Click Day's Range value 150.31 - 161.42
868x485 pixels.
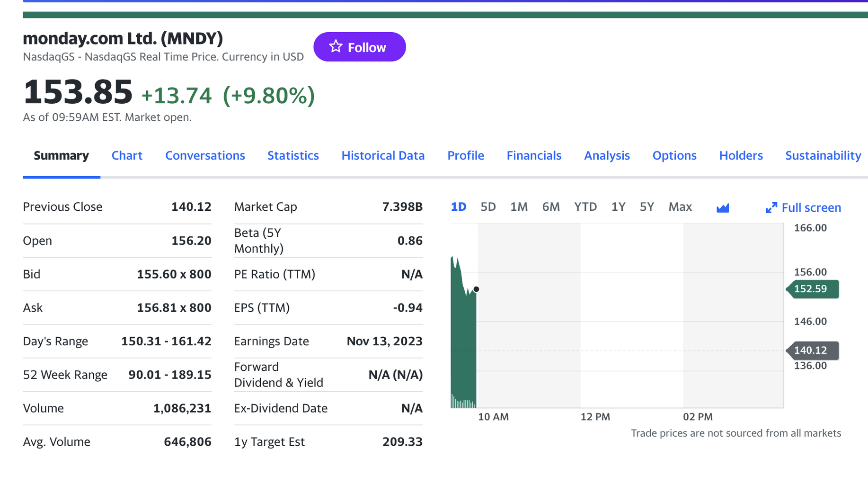tap(166, 341)
